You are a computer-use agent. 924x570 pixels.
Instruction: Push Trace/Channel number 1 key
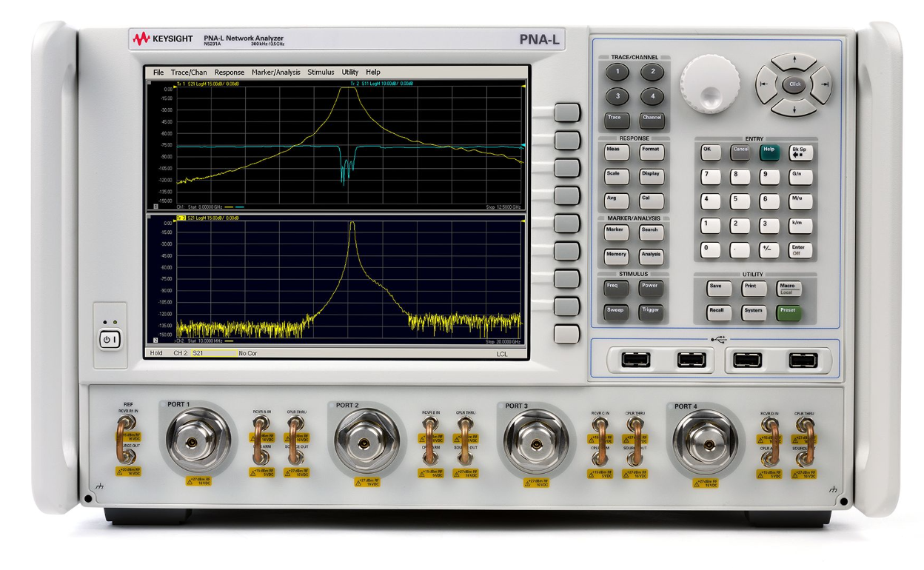617,73
